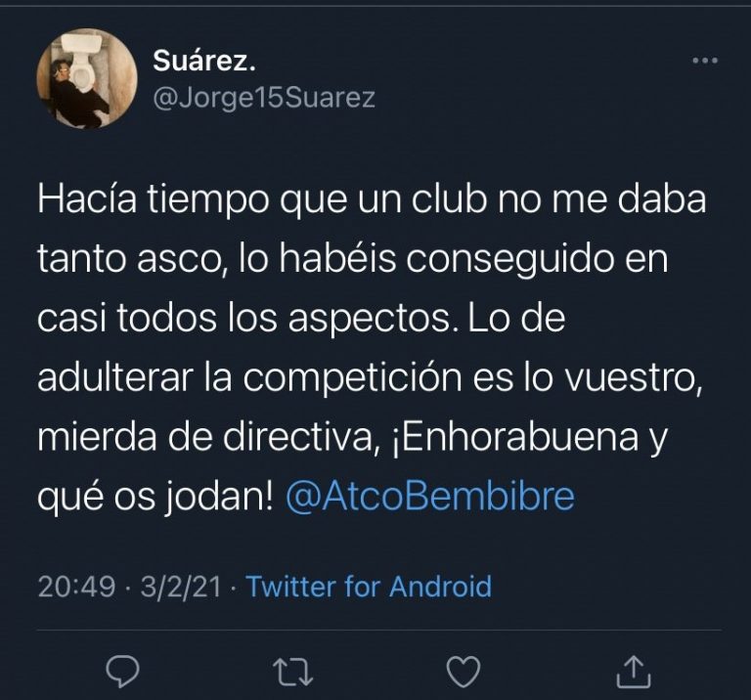The width and height of the screenshot is (751, 700).
Task: Click the display name Suárez.
Action: pos(204,62)
